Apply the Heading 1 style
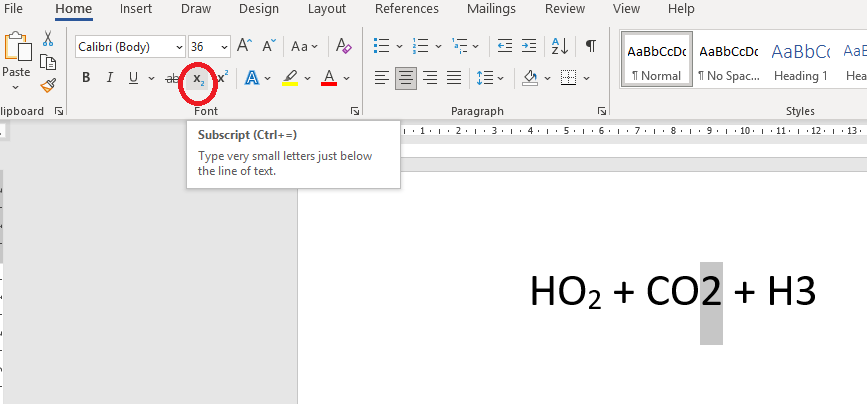The width and height of the screenshot is (867, 404). [x=801, y=59]
